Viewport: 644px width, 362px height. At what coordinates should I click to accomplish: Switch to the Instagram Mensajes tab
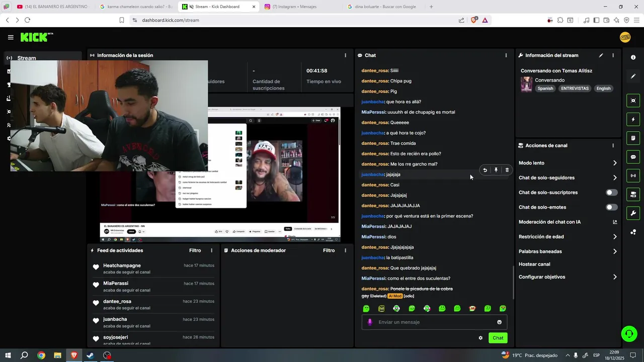301,7
